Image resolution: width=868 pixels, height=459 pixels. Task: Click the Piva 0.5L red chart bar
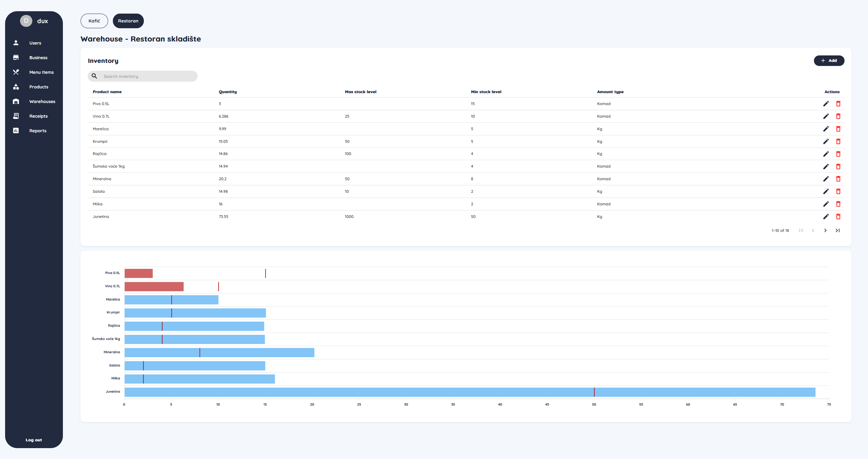tap(139, 273)
